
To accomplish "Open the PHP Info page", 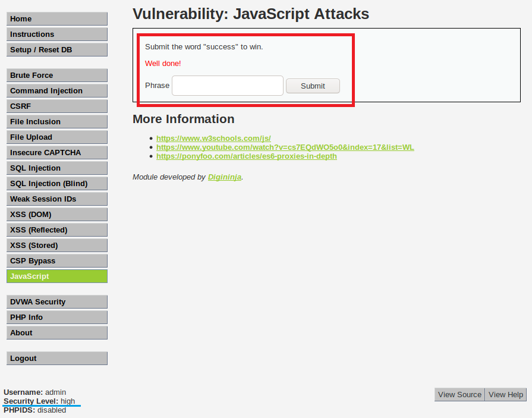I will (57, 318).
